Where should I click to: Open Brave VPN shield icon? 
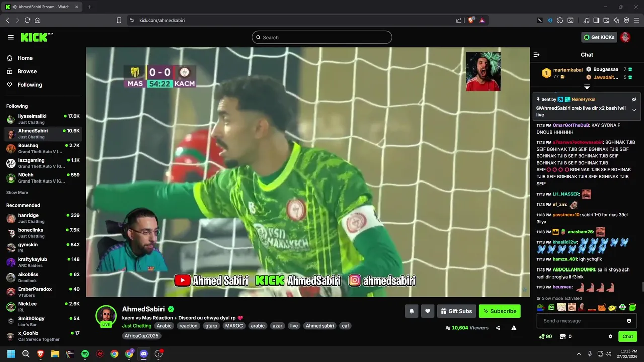[x=626, y=20]
